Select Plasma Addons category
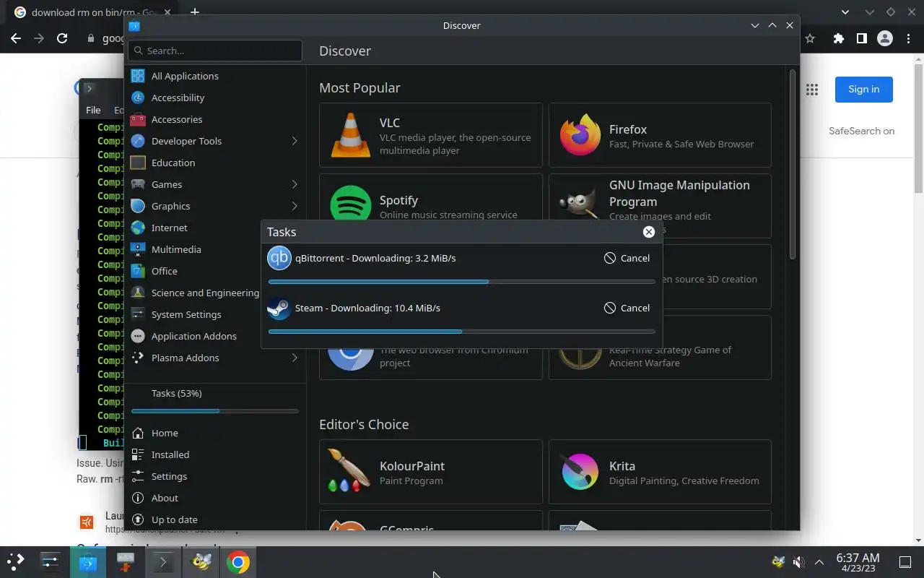The height and width of the screenshot is (578, 924). pyautogui.click(x=215, y=358)
